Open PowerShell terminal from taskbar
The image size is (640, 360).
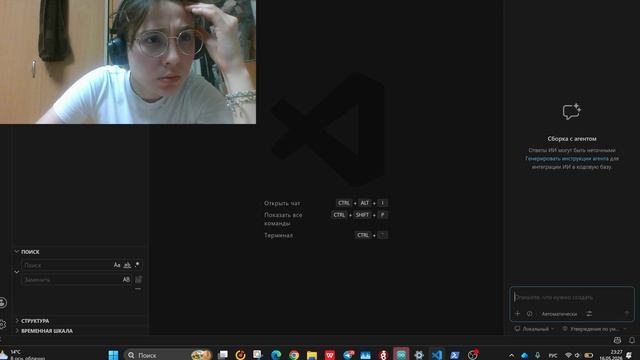tap(455, 355)
